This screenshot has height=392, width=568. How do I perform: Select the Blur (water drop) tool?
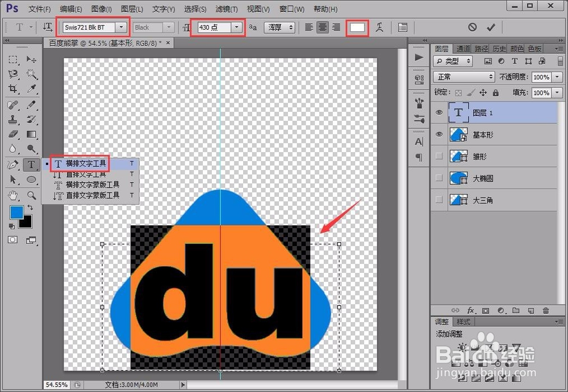[13, 149]
